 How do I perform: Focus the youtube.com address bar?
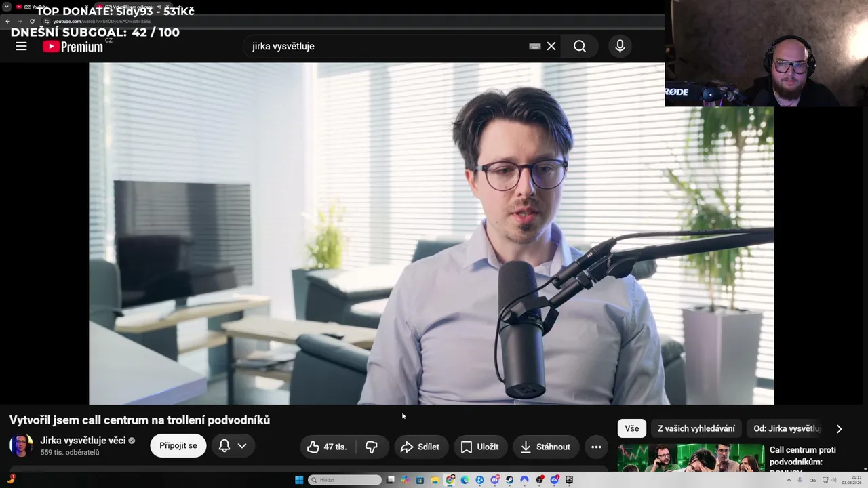tap(353, 21)
